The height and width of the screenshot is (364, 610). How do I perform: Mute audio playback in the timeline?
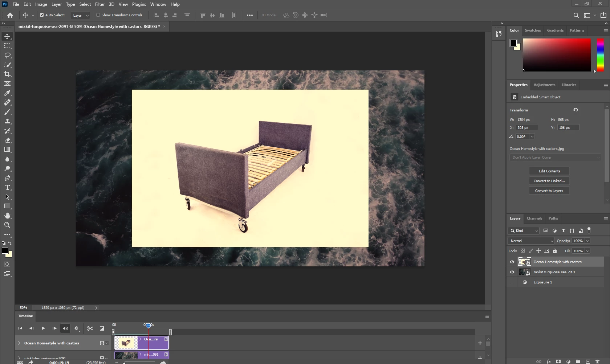click(65, 328)
